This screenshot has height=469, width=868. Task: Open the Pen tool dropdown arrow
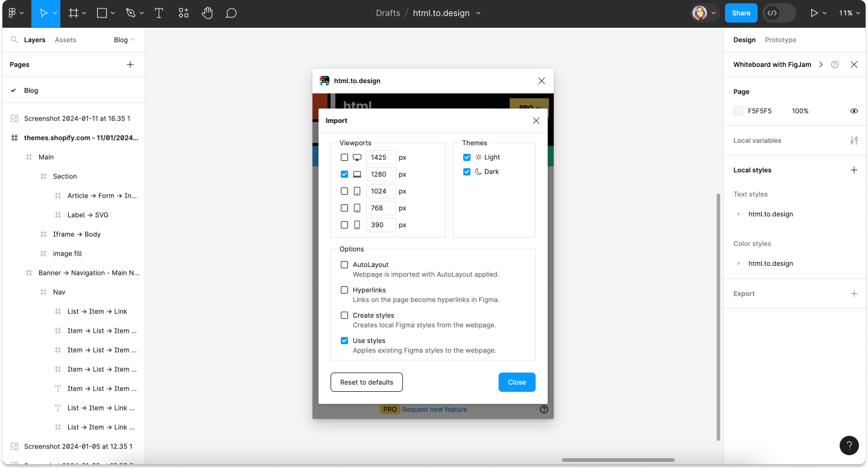142,13
